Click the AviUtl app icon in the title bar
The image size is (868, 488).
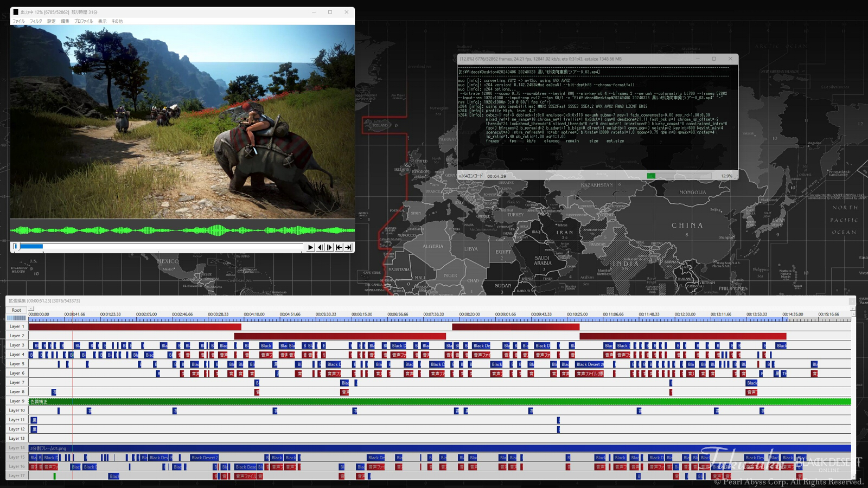[x=15, y=12]
